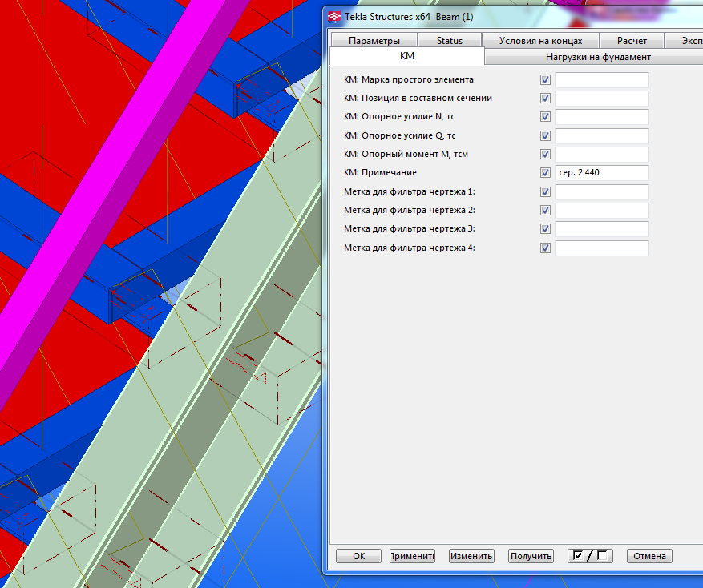
Task: Open the Условия на концах tab
Action: [541, 41]
